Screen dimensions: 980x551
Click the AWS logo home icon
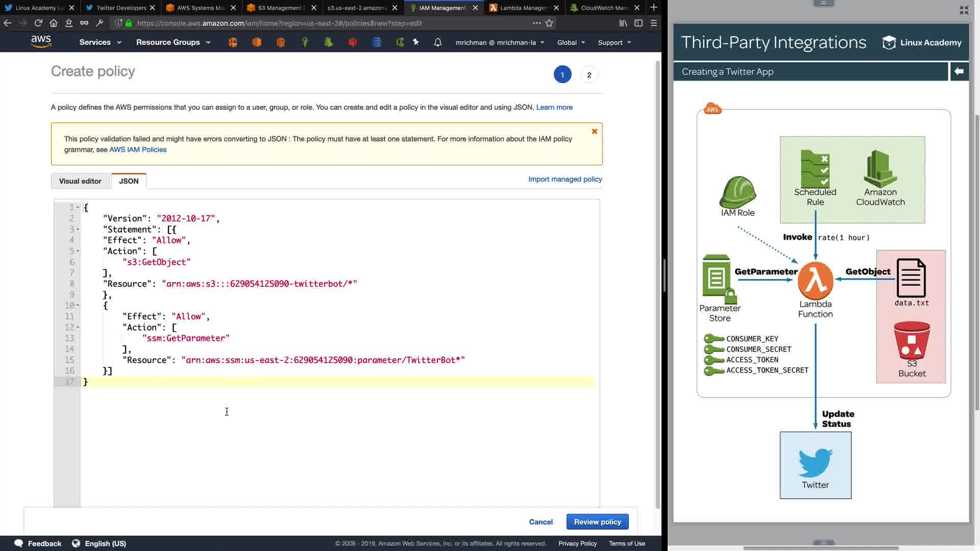tap(41, 42)
